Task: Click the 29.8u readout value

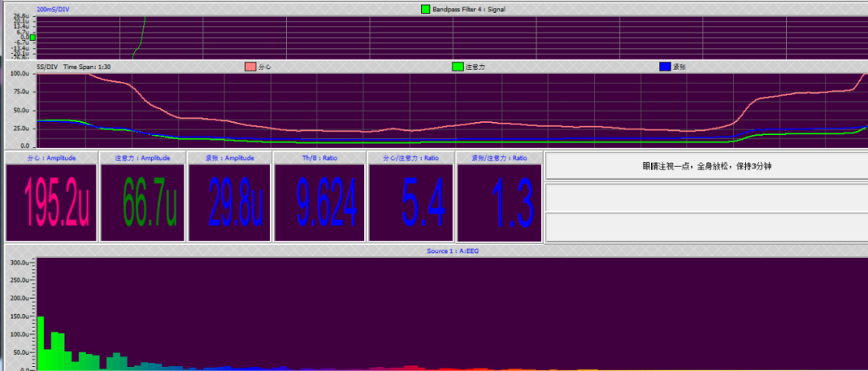Action: [235, 203]
